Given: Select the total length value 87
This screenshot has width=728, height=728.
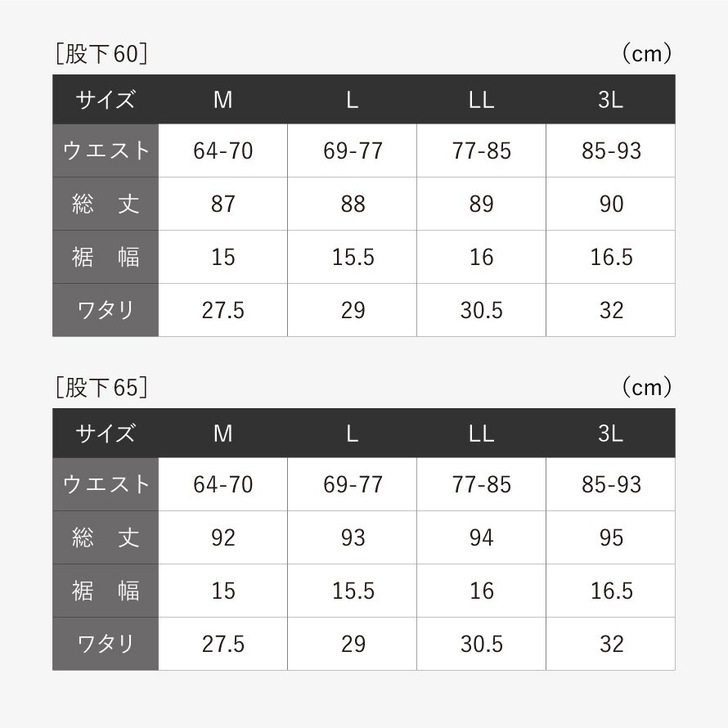Looking at the screenshot, I should (x=222, y=204).
